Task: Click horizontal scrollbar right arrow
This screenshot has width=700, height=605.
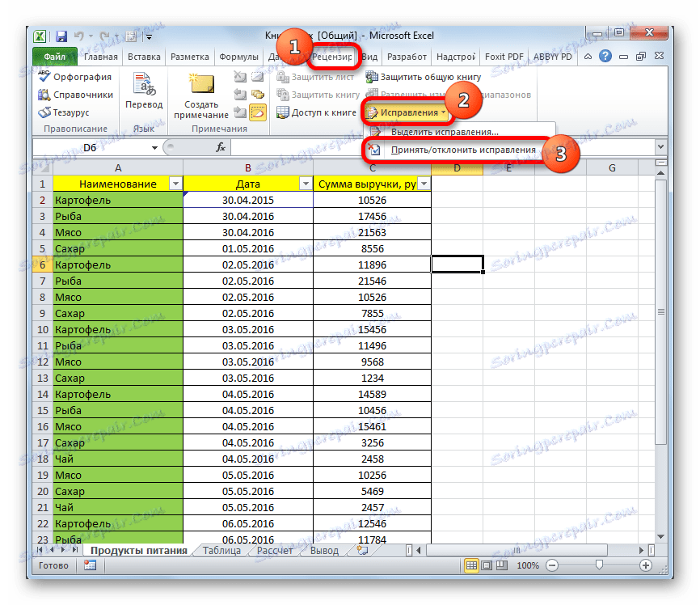Action: 642,550
